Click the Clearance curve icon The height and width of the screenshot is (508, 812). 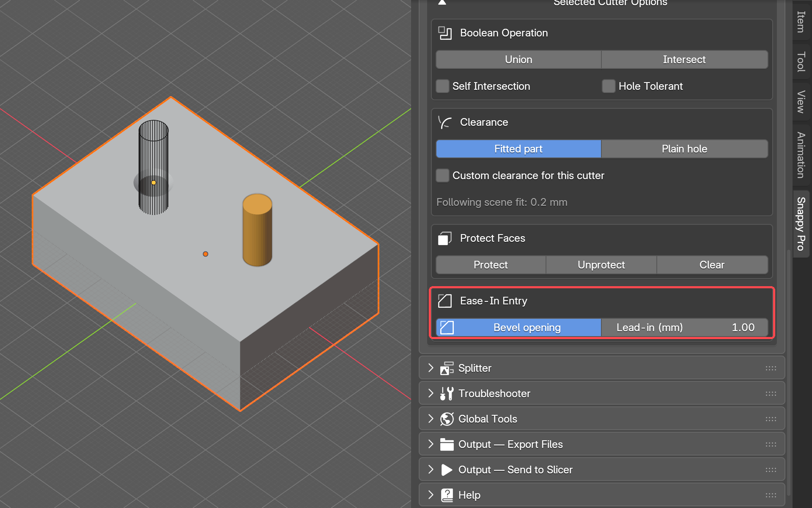(445, 122)
